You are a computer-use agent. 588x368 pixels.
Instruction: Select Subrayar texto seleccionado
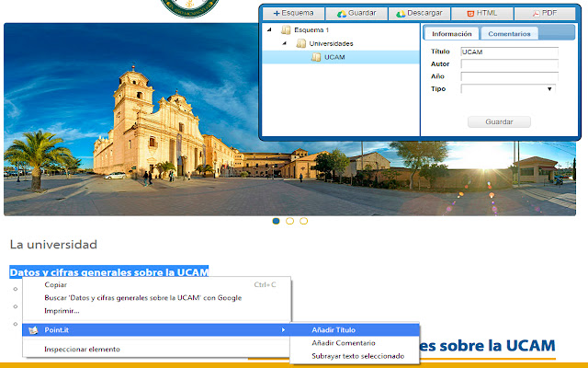pyautogui.click(x=357, y=355)
